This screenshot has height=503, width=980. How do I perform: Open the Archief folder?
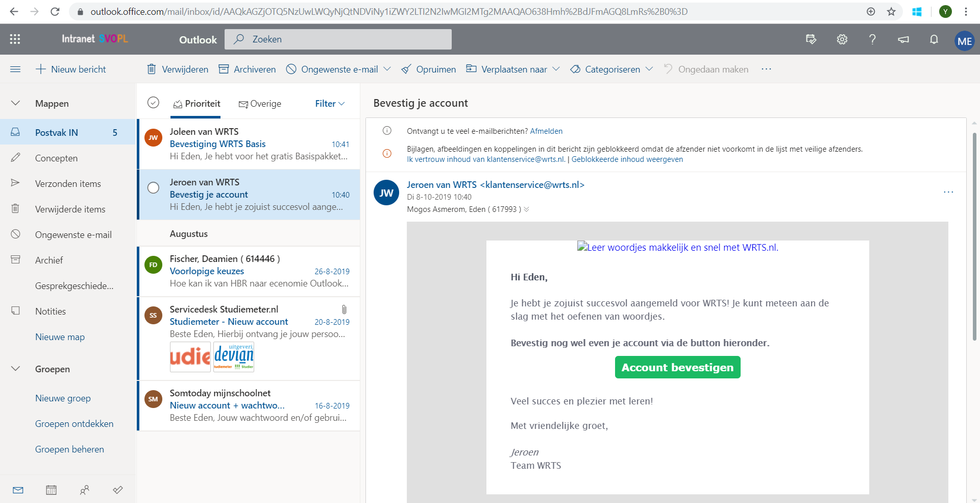[x=68, y=260]
